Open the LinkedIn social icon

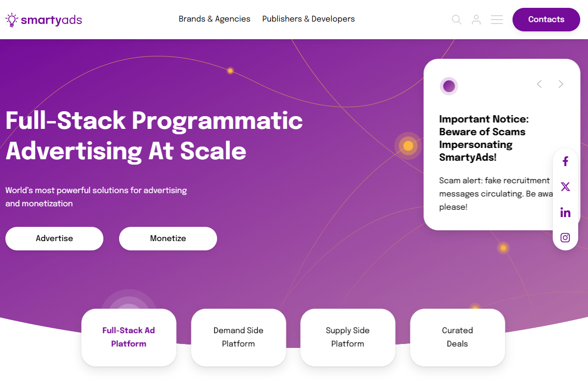(x=565, y=212)
